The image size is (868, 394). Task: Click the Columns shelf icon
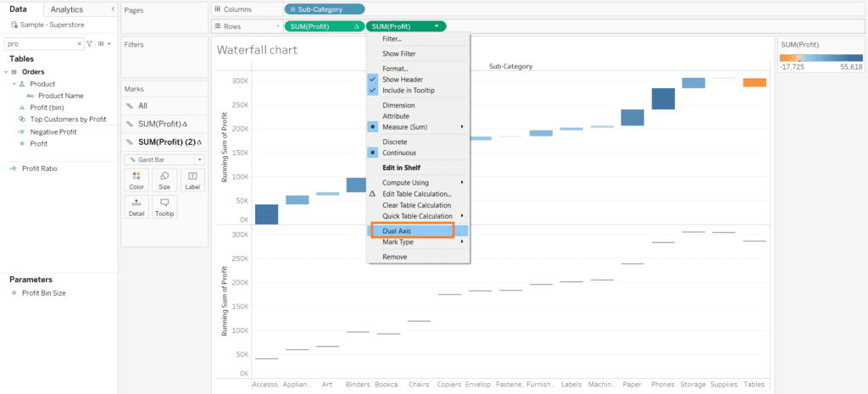tap(218, 9)
